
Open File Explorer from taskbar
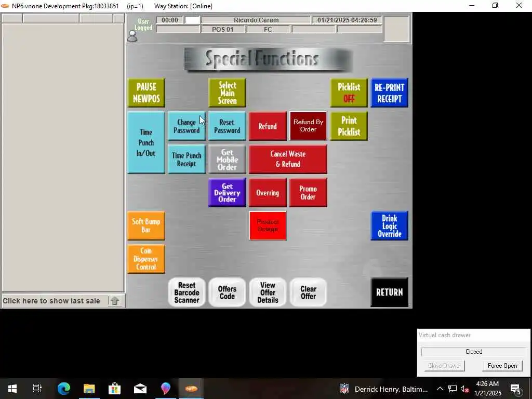click(89, 389)
